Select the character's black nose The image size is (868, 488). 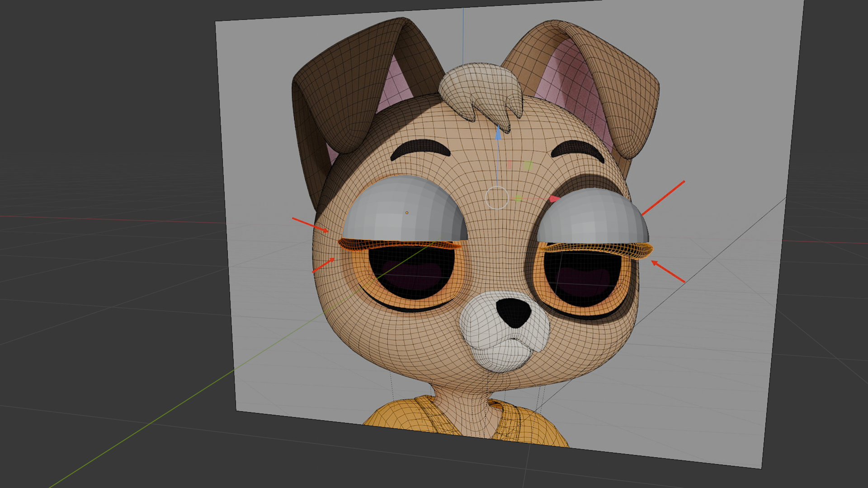(514, 312)
